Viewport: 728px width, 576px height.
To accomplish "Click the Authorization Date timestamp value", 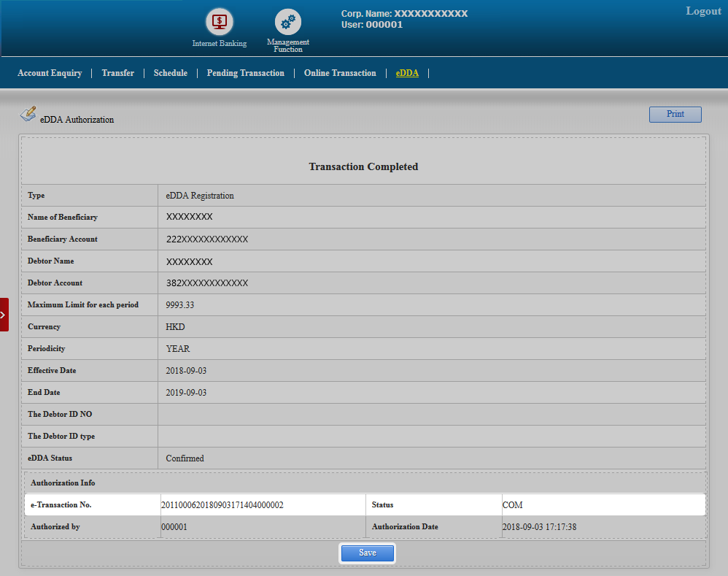I will 539,527.
